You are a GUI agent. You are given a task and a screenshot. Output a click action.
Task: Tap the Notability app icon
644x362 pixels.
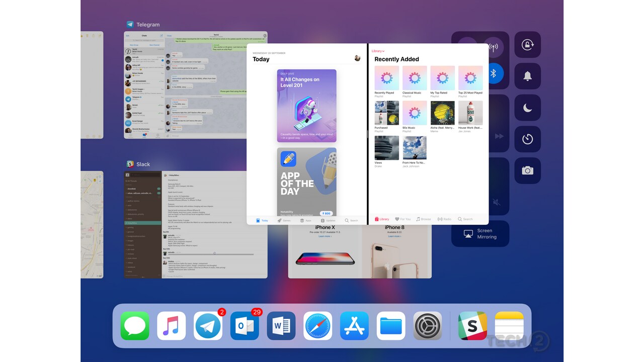point(288,159)
